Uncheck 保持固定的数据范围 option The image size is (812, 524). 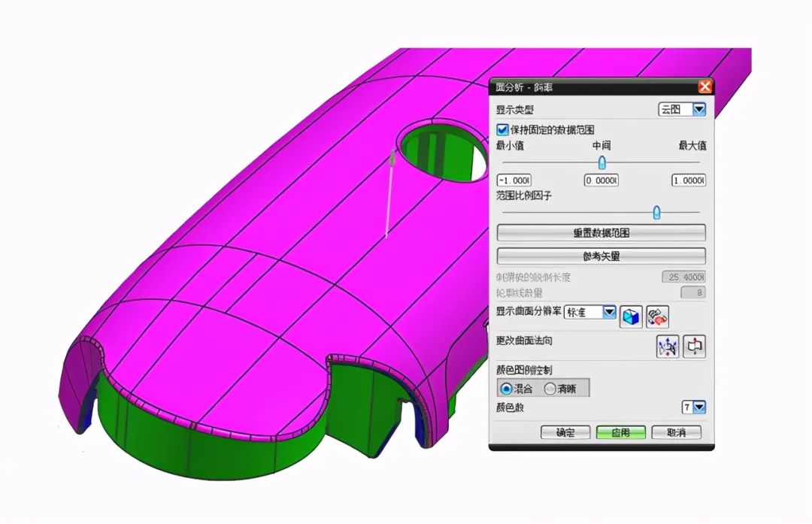coord(502,129)
